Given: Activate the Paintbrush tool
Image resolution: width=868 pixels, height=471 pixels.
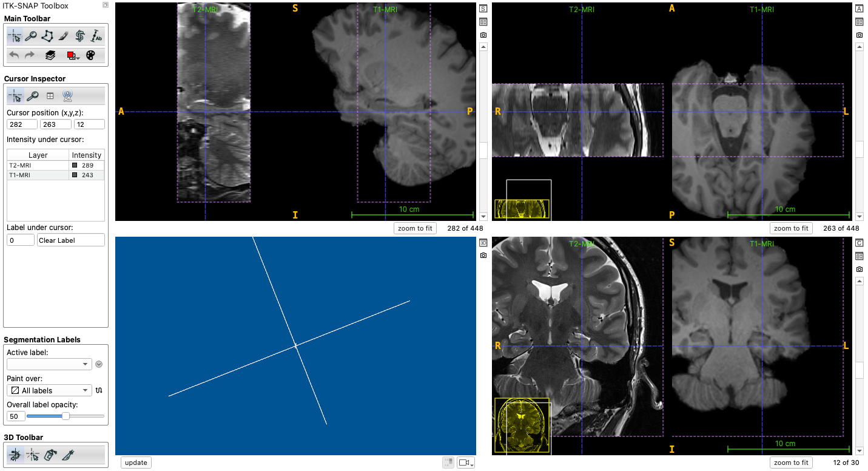Looking at the screenshot, I should 64,36.
